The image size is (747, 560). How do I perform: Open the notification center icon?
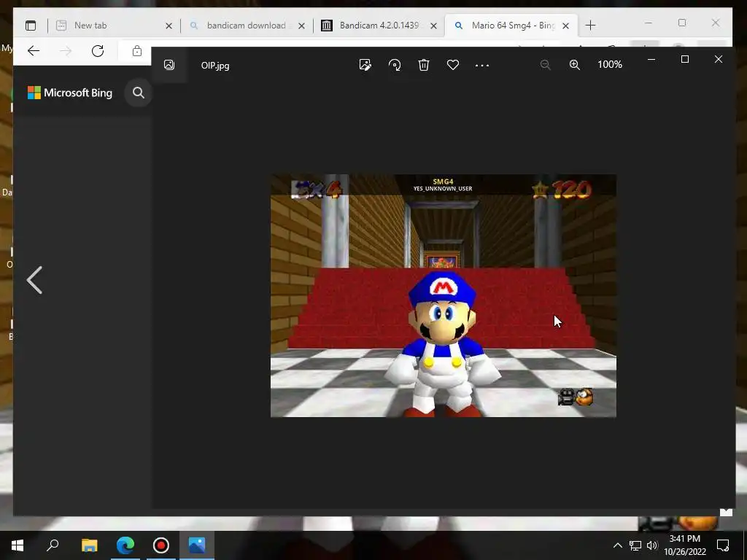click(723, 545)
